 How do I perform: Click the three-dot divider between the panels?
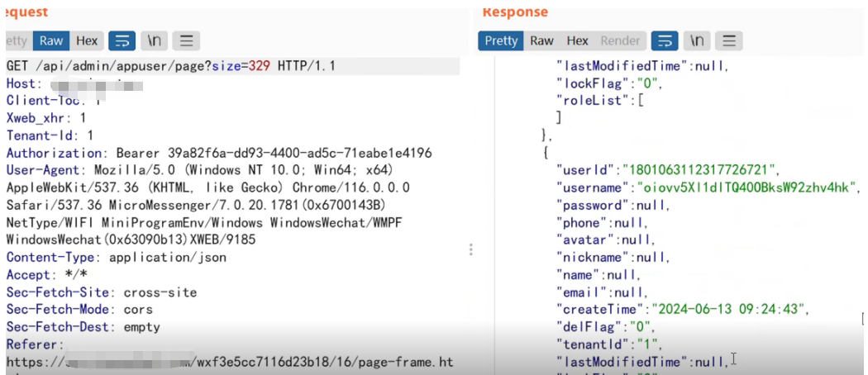[x=471, y=249]
